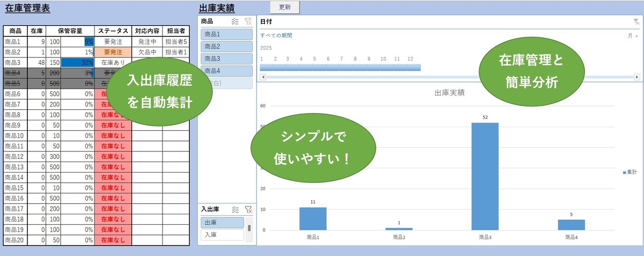Click the 在庫 column header
Viewport: 644px width, 256px height.
(36, 31)
